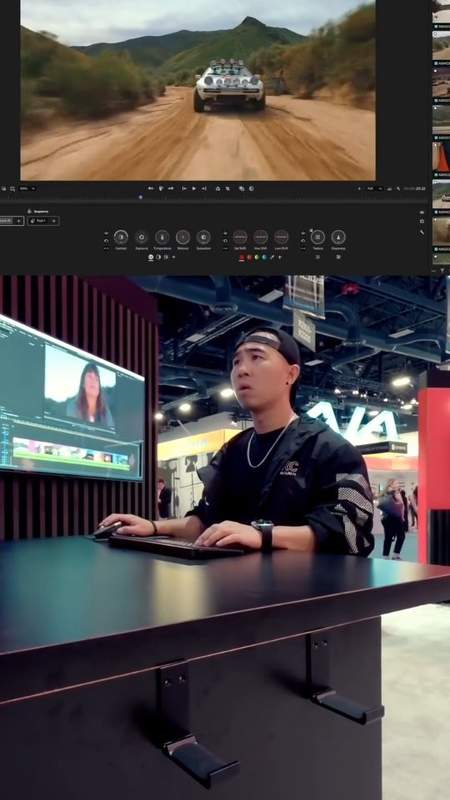The width and height of the screenshot is (450, 800).
Task: Step back one frame in transport controls
Action: tap(184, 188)
